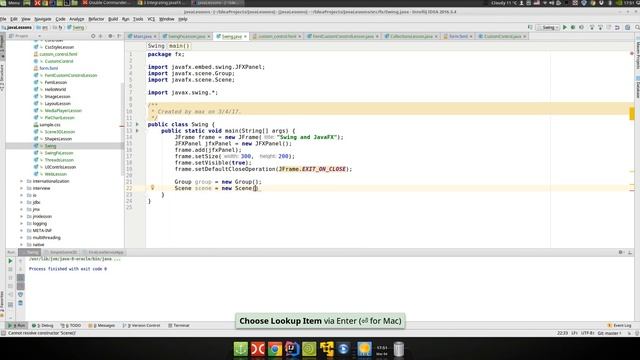
Task: Click run gutter arrow next to main method
Action: click(x=137, y=131)
